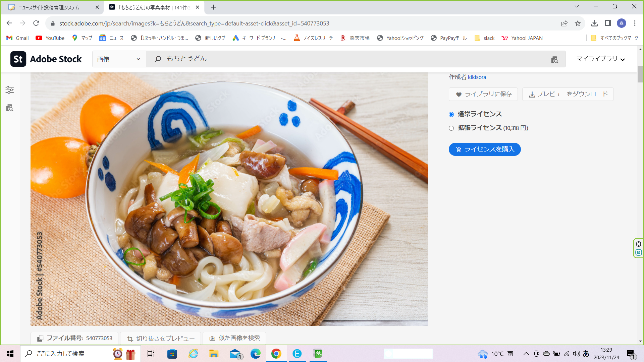Open the Mail app in taskbar

coord(236,354)
